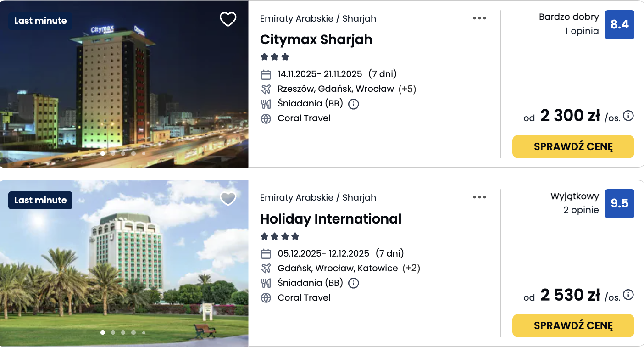Open the Citymax Sharjah hotel name link
Viewport: 644px width, 347px height.
coord(316,40)
